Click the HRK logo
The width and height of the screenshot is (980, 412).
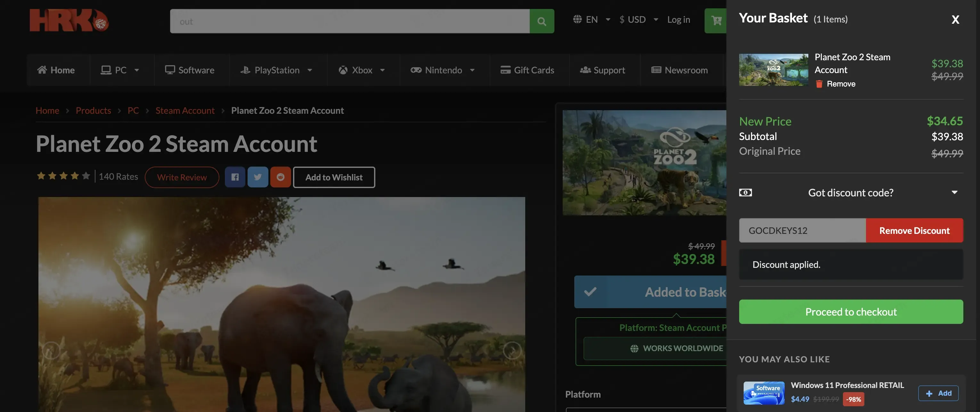click(x=69, y=20)
